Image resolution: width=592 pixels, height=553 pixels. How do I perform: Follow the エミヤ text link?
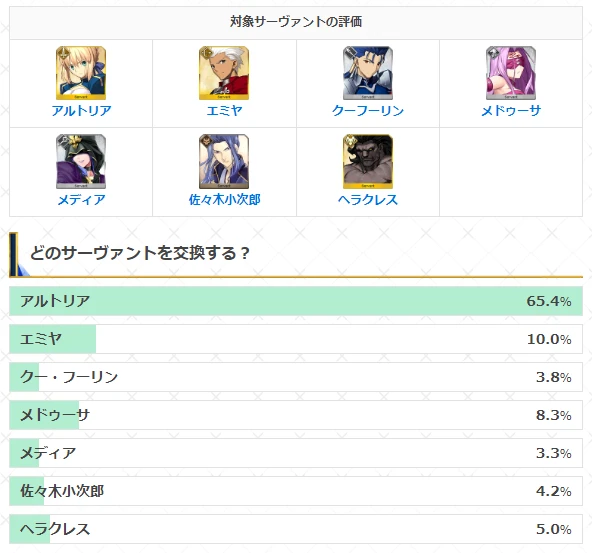[x=224, y=111]
